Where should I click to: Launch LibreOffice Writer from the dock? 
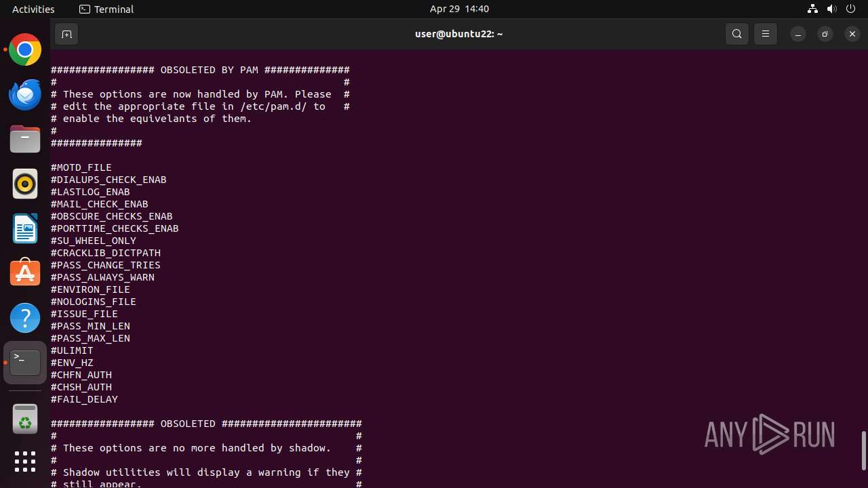25,228
